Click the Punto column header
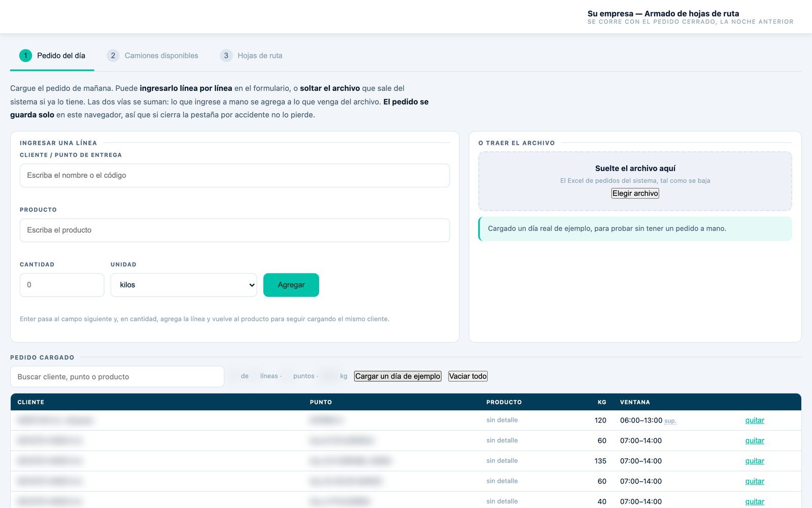This screenshot has width=812, height=508. tap(321, 402)
